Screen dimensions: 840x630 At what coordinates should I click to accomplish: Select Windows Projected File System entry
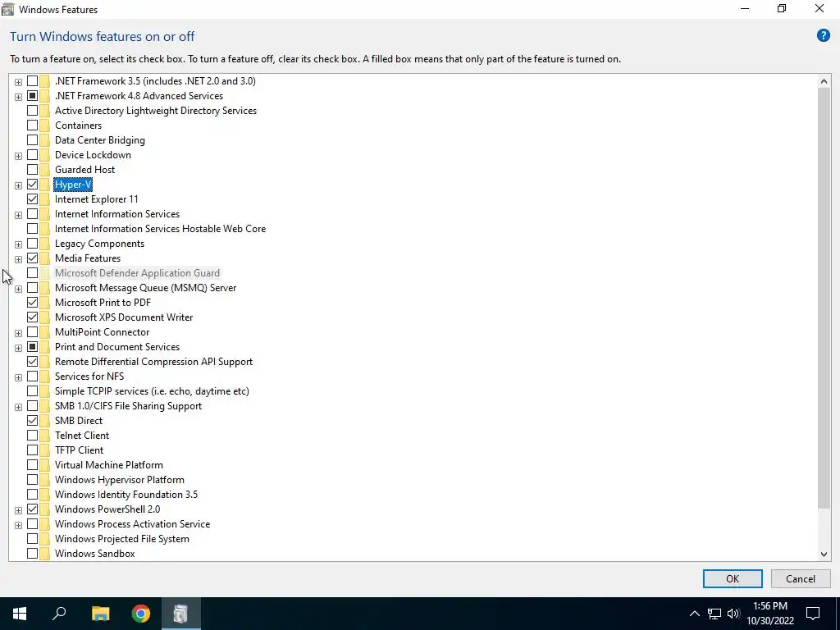coord(121,539)
